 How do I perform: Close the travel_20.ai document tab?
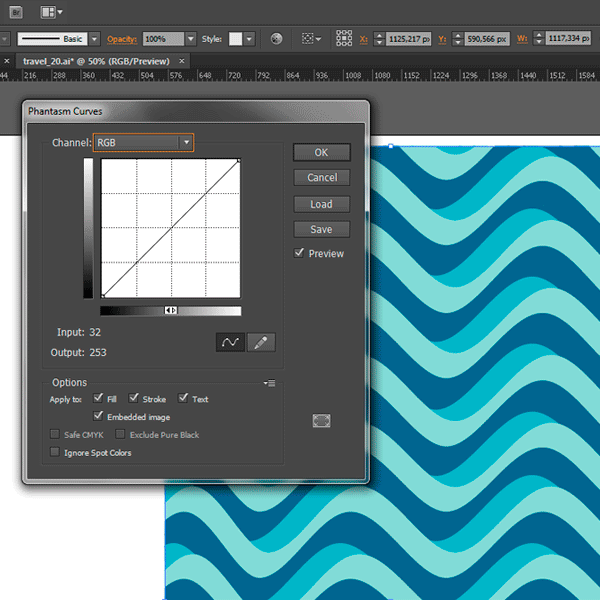tap(182, 61)
